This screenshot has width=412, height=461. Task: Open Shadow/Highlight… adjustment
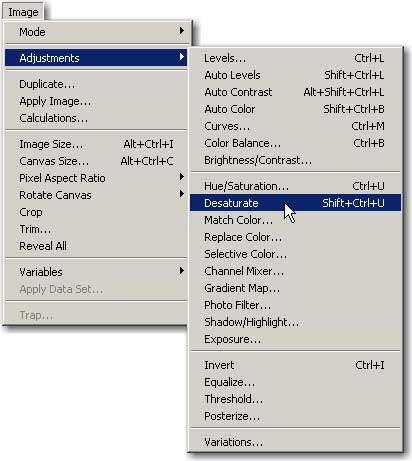pos(295,322)
